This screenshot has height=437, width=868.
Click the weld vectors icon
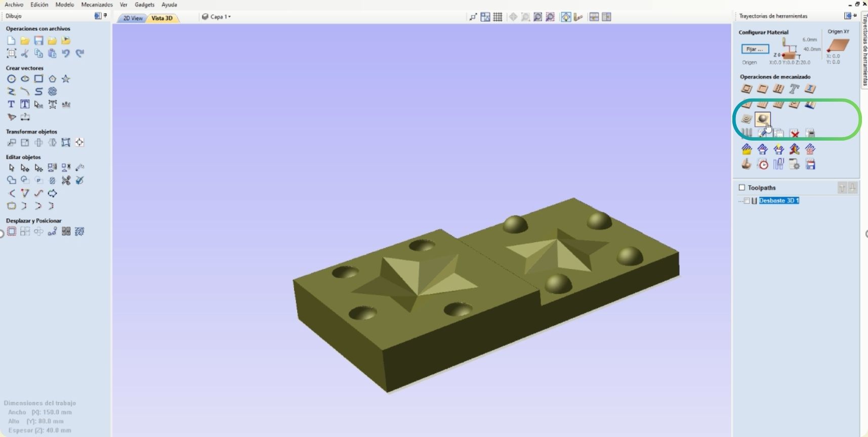pos(11,180)
